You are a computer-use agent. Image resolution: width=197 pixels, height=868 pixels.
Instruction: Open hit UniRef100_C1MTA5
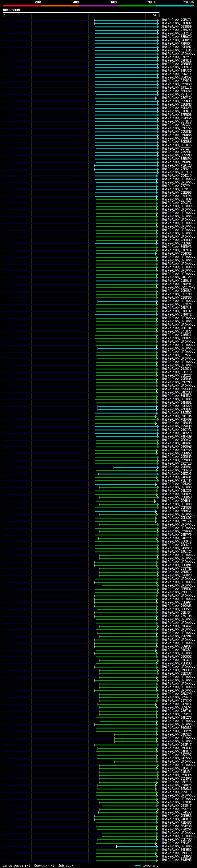pyautogui.click(x=176, y=416)
